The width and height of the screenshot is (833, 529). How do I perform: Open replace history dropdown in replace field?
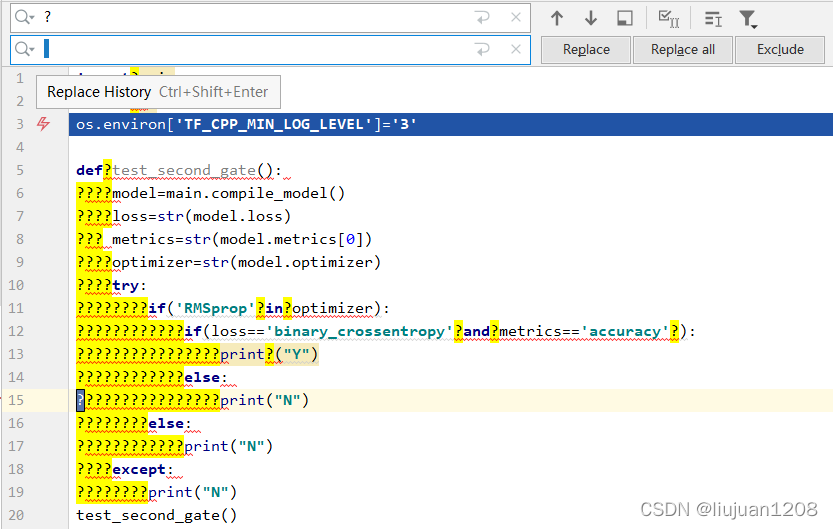click(x=24, y=49)
